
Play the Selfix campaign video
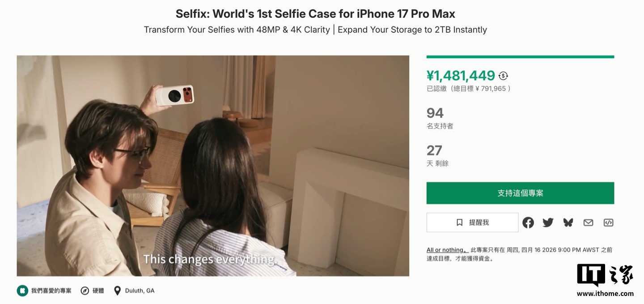coord(213,166)
